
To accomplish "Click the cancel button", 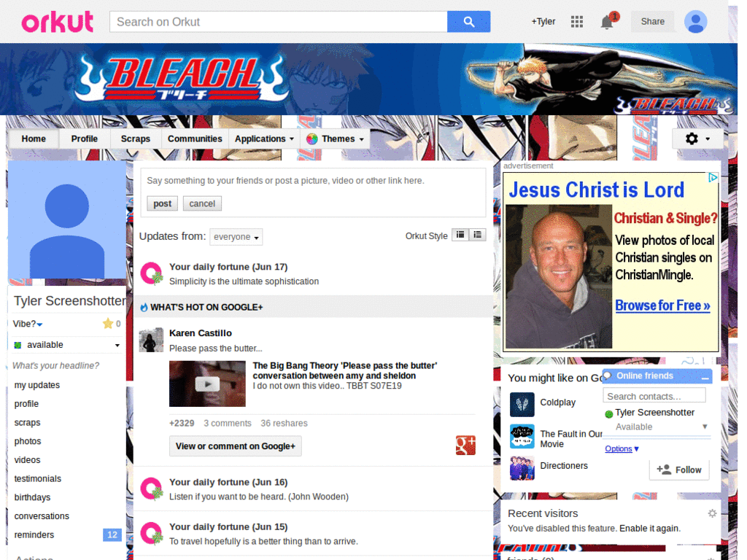I will (202, 203).
